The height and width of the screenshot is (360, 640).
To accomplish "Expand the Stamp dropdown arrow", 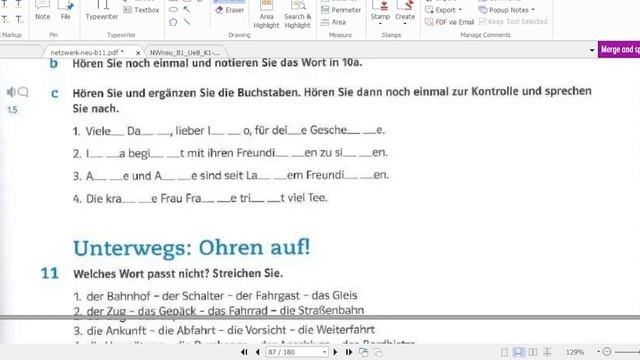I will 380,24.
